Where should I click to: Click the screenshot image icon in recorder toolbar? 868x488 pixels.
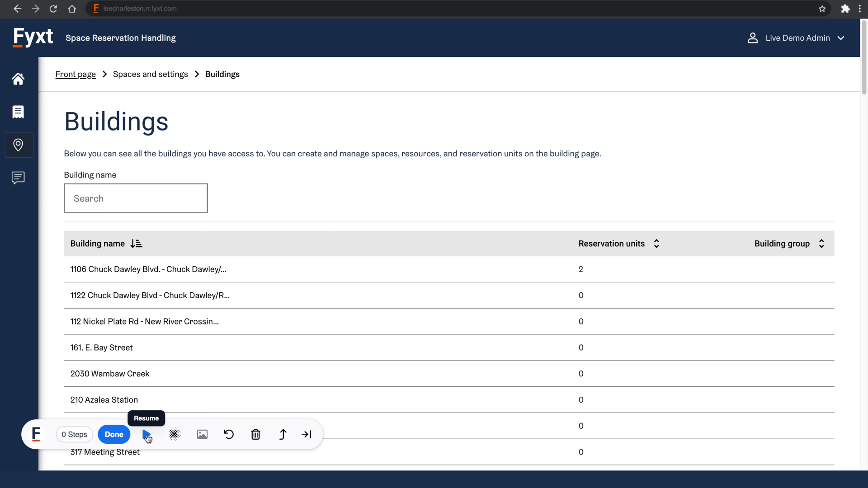coord(202,434)
